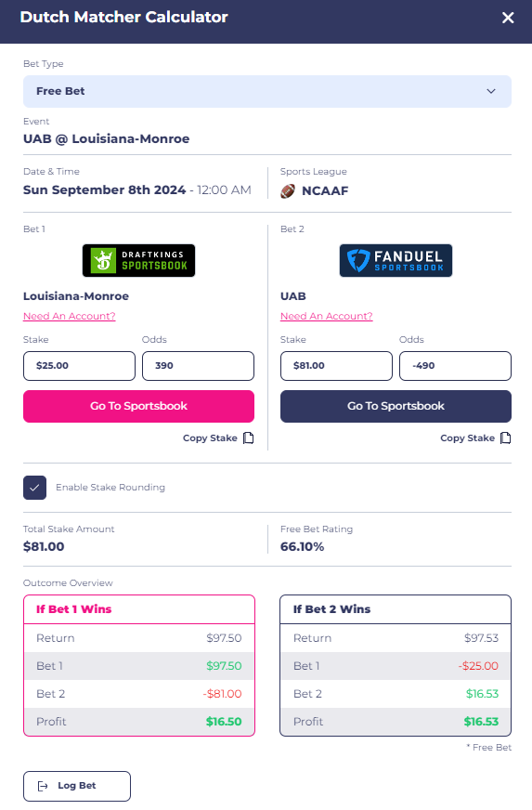Go to DraftKings sportsbook with pink button
Screen dimensions: 532x810
138,406
